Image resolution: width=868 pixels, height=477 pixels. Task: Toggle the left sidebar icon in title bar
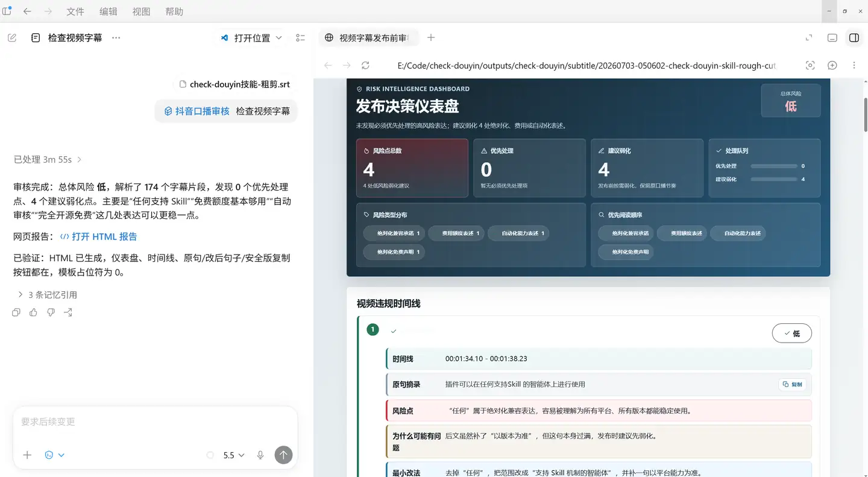pyautogui.click(x=7, y=11)
